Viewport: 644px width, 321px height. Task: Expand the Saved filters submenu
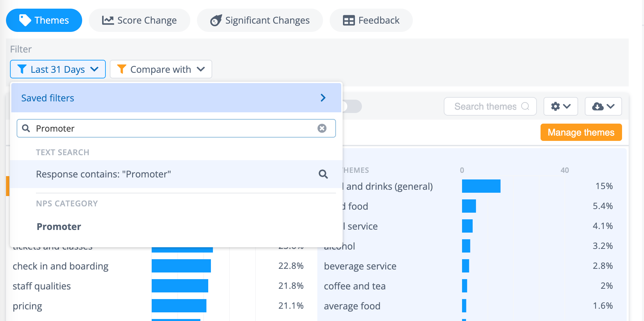click(176, 98)
